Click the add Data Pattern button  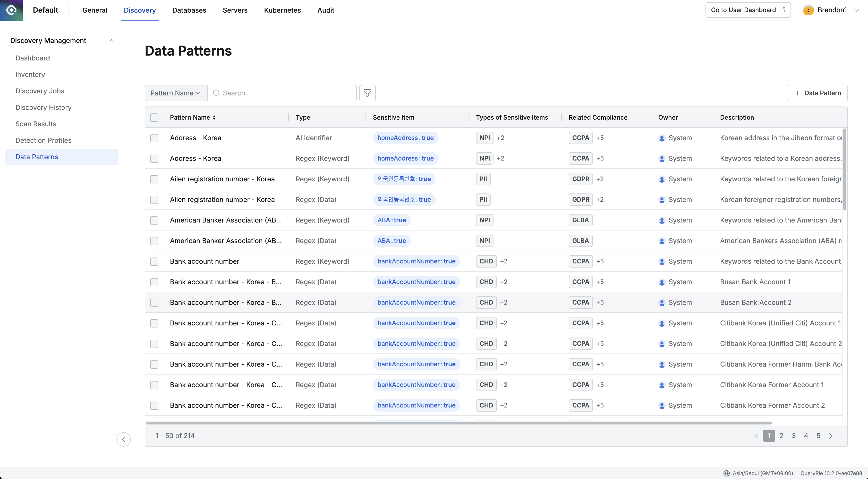(817, 93)
